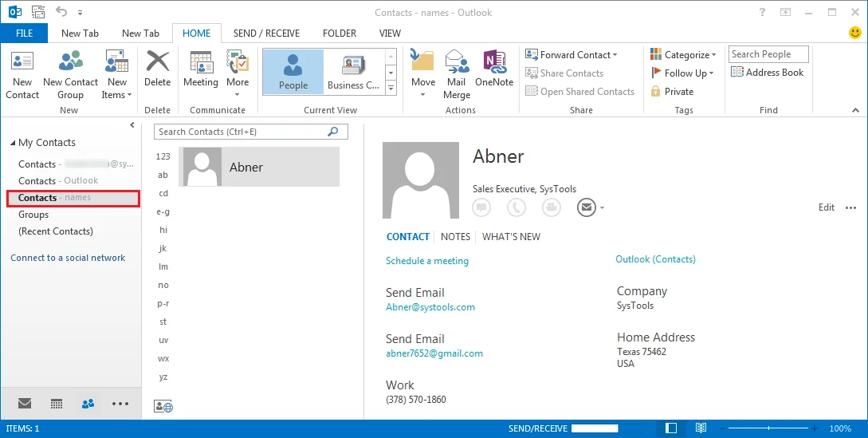Click the video call icon for Abner
868x438 pixels.
552,207
